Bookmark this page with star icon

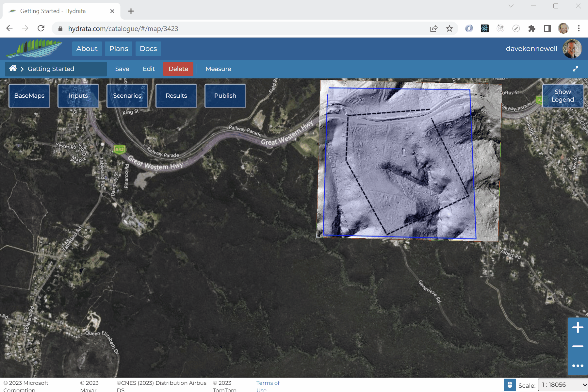point(449,29)
